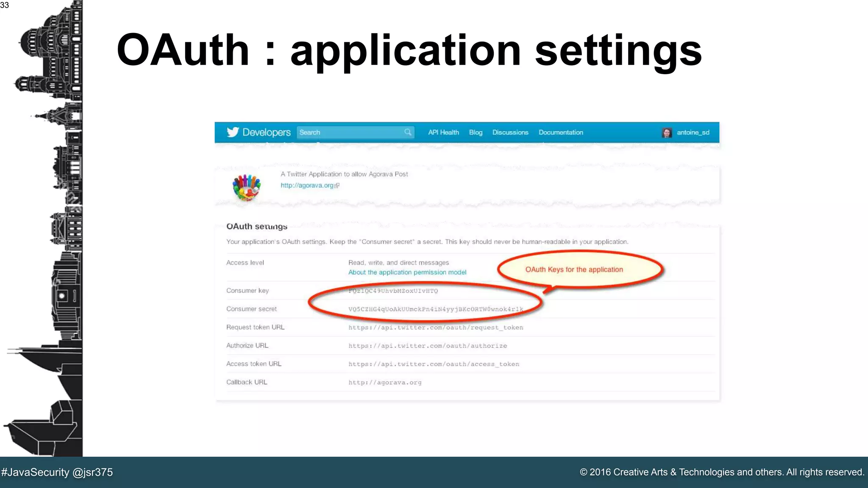868x488 pixels.
Task: Click the Authorize URL label
Action: 247,345
